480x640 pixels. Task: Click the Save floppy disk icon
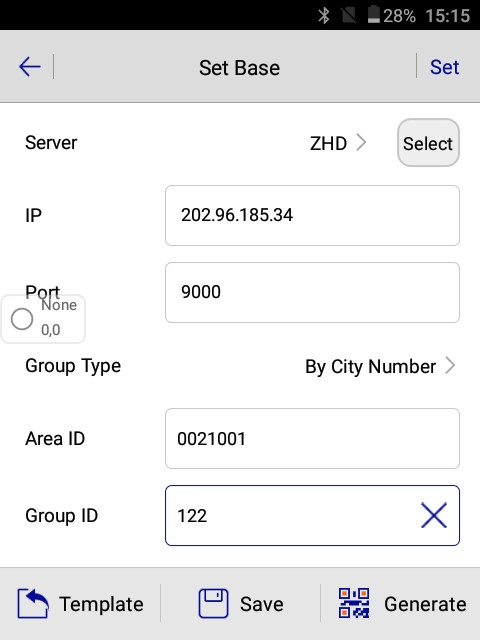point(213,603)
